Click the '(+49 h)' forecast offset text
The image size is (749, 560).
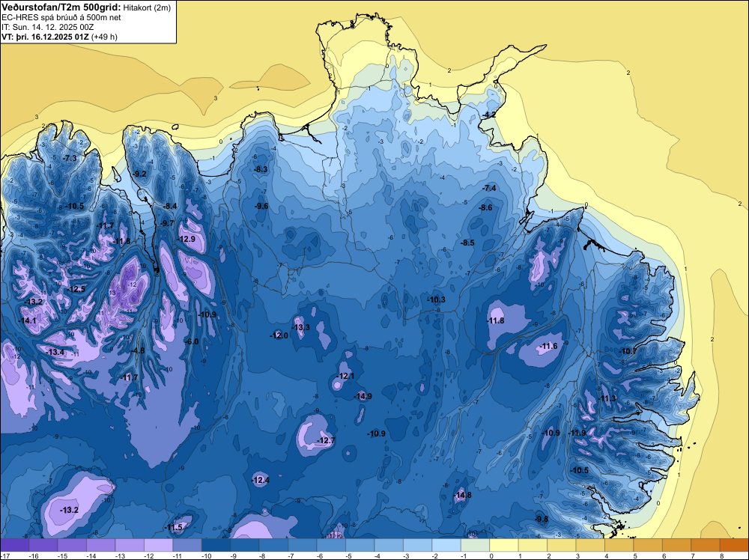click(x=104, y=36)
